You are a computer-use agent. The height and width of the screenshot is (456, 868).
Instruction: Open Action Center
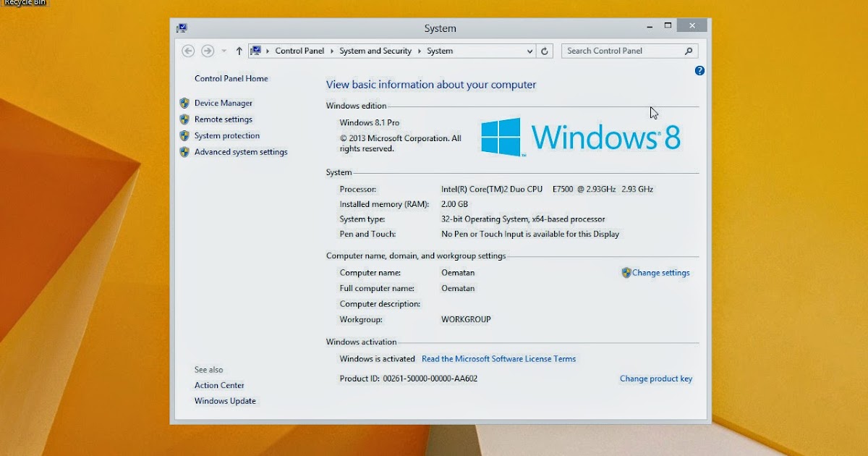tap(219, 385)
